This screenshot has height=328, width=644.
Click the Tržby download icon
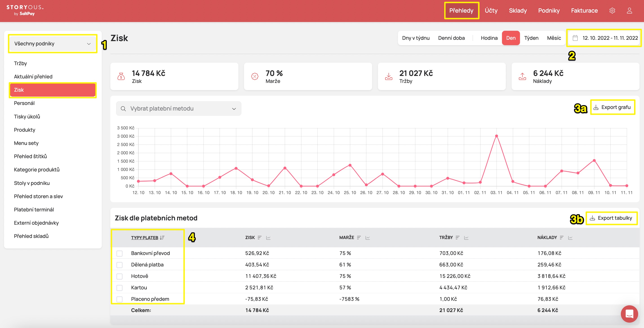389,76
